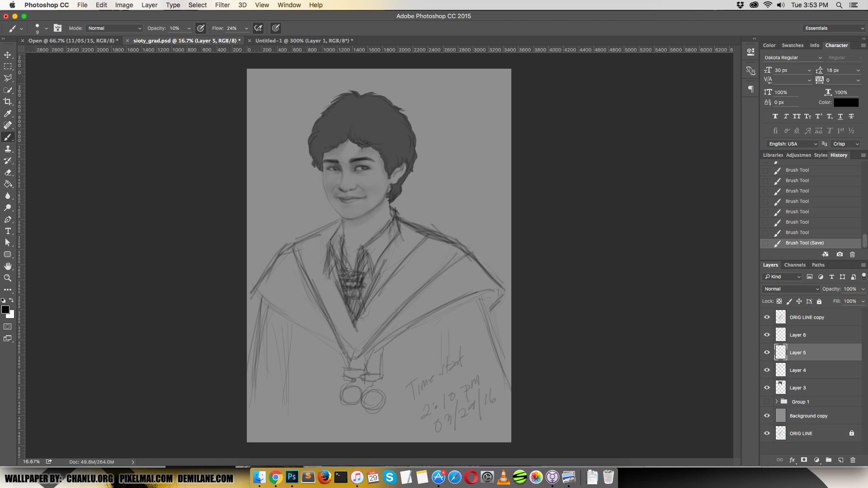
Task: Select the Zoom tool
Action: pyautogui.click(x=8, y=278)
